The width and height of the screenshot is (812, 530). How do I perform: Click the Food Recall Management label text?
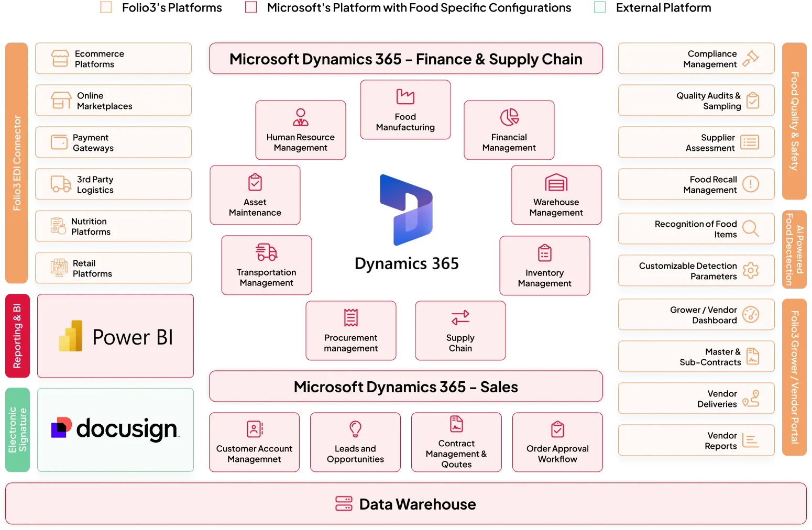710,184
